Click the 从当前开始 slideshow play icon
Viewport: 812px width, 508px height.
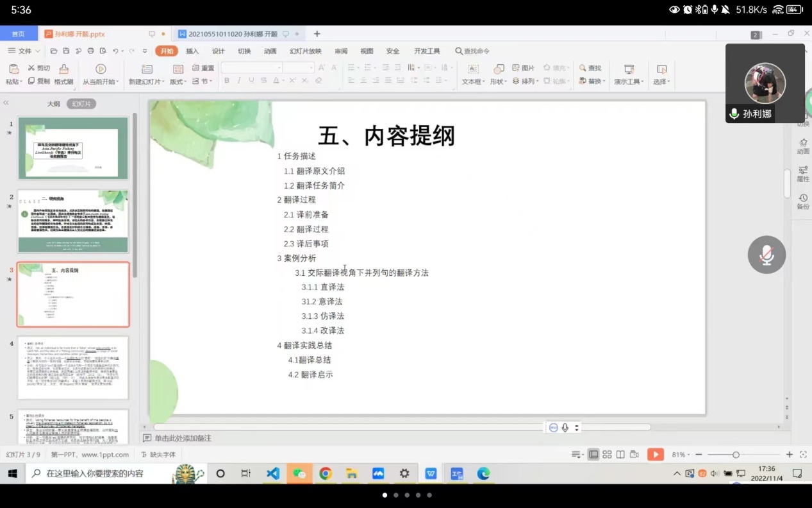(101, 69)
